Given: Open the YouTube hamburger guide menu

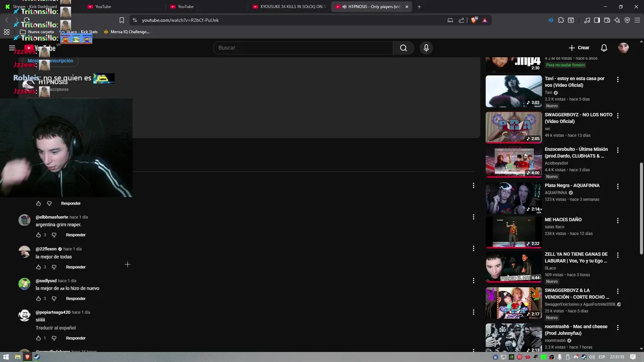Looking at the screenshot, I should tap(12, 48).
